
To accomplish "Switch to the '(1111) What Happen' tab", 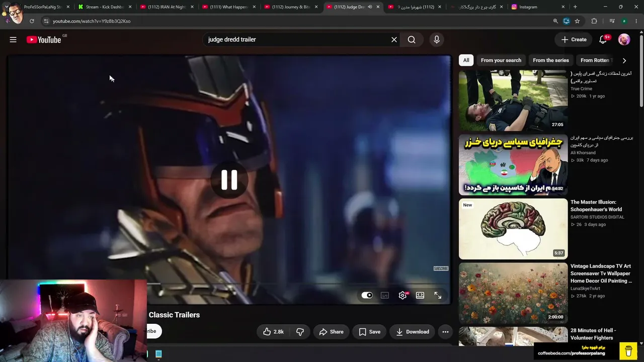I will 228,7.
